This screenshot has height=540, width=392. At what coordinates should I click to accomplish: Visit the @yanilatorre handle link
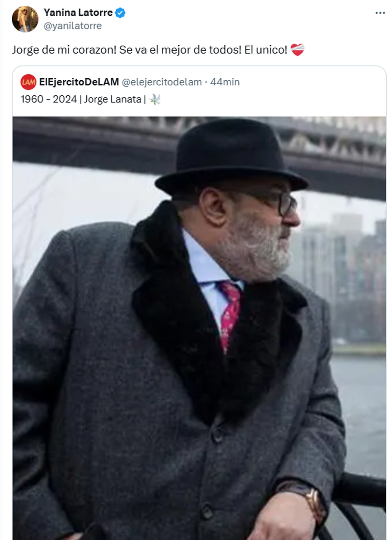73,26
